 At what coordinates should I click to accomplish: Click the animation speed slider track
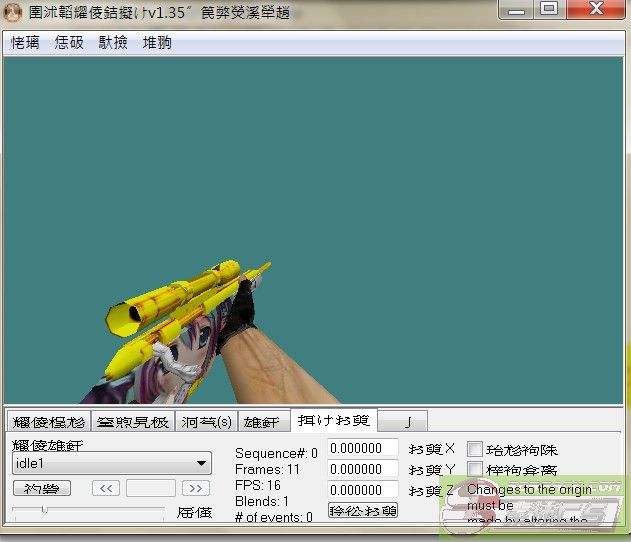point(88,511)
